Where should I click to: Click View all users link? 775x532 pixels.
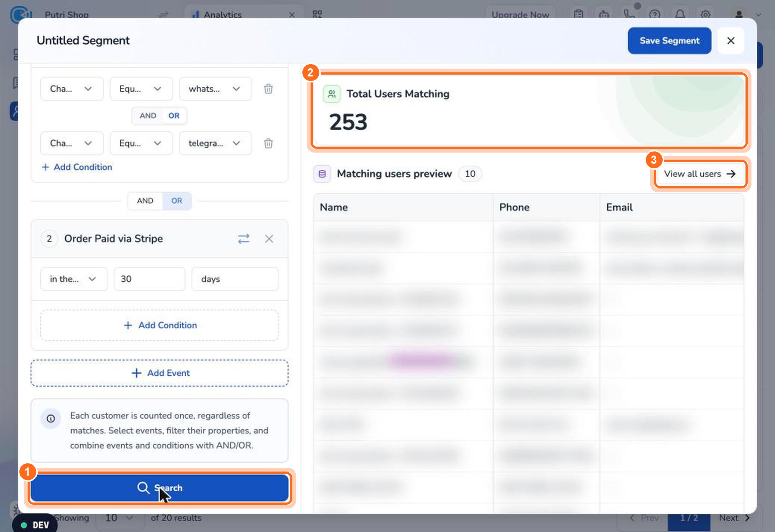coord(700,174)
